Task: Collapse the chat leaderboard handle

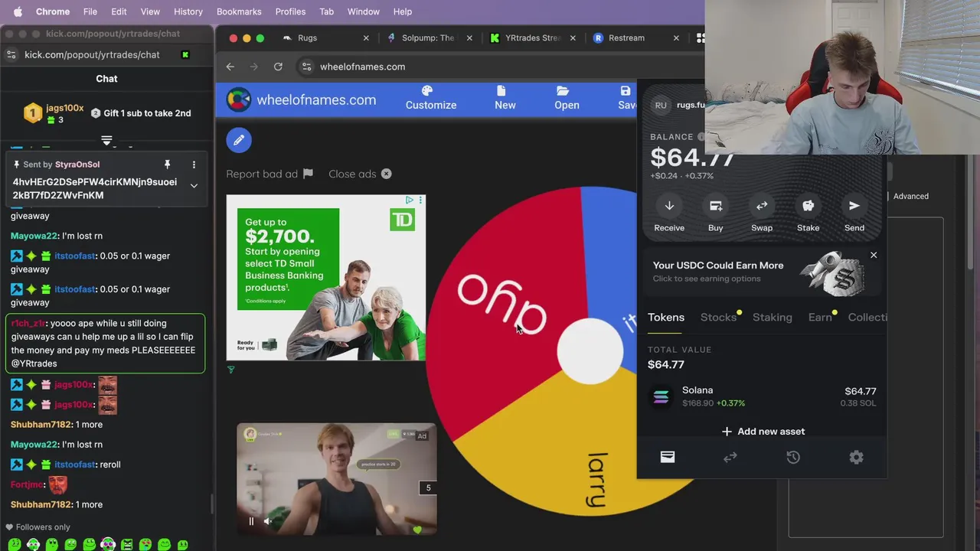Action: (x=107, y=140)
